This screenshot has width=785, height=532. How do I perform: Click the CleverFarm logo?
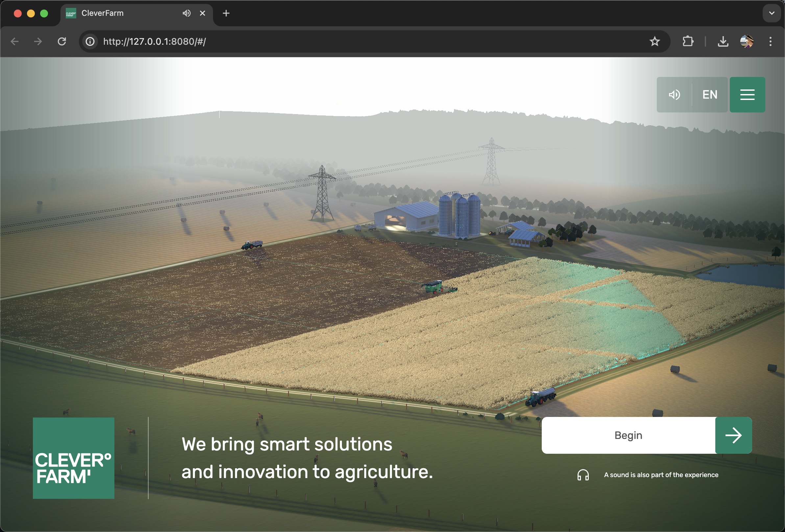[x=74, y=458]
